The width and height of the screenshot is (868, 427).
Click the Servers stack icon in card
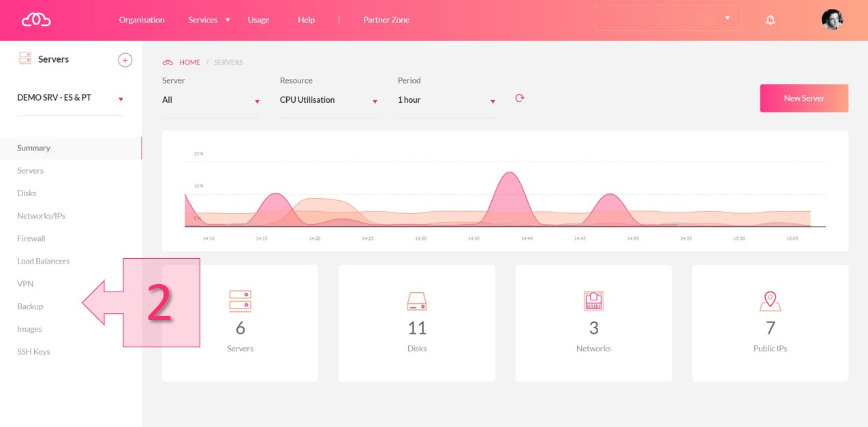tap(240, 301)
